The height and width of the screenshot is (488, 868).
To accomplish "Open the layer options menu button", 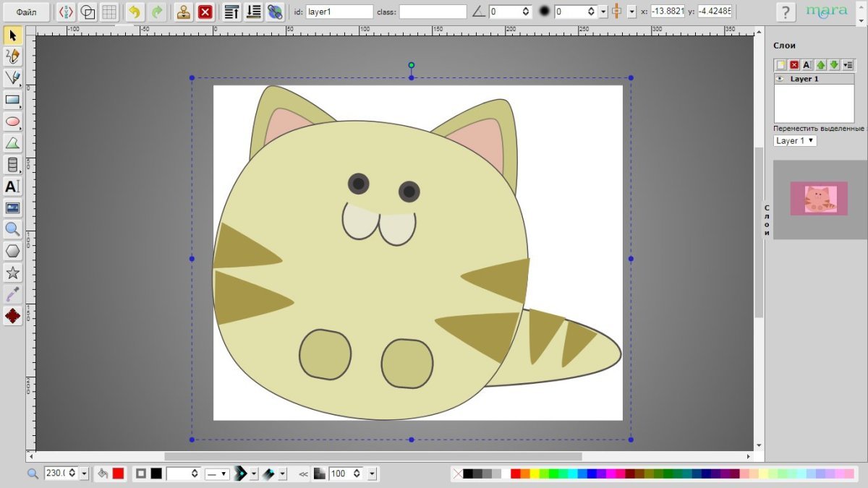I will tap(848, 65).
